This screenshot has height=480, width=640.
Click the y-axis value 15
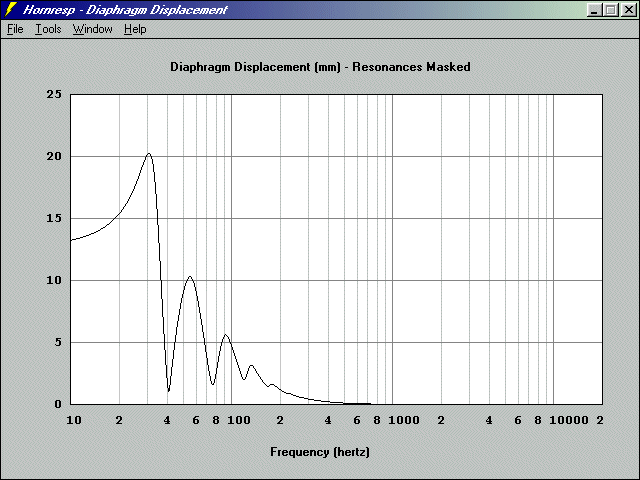click(54, 218)
